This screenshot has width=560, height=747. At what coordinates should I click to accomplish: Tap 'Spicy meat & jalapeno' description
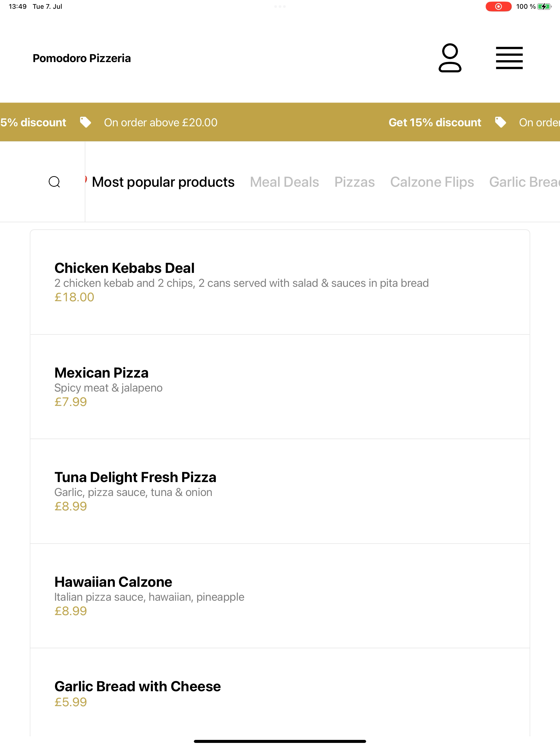coord(109,388)
